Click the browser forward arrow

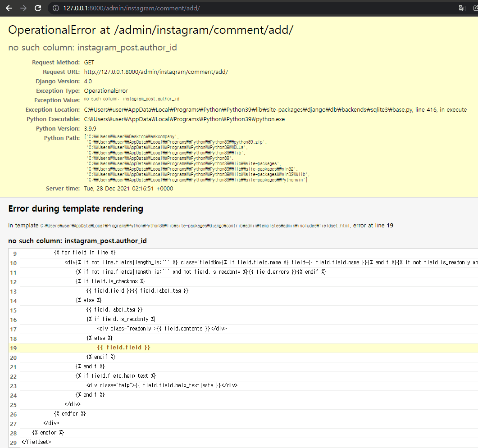23,8
